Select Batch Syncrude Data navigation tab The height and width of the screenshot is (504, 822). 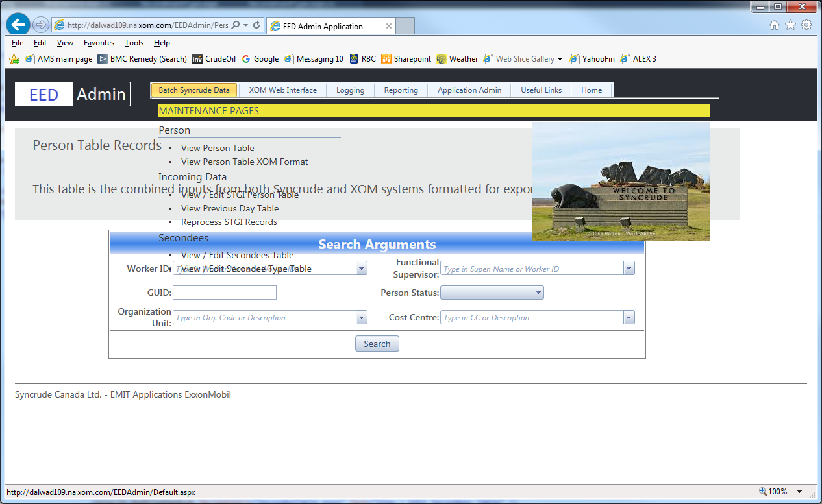[194, 90]
